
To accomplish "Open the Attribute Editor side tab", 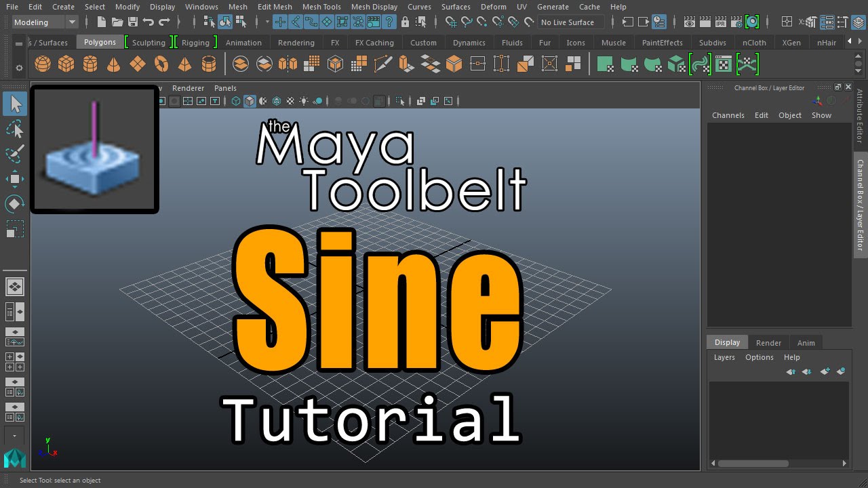I will [x=860, y=117].
